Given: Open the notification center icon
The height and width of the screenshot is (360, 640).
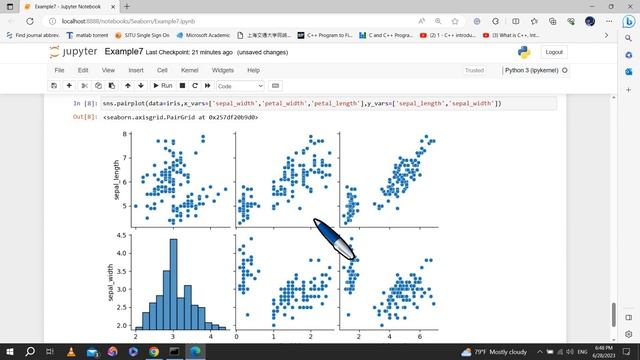Looking at the screenshot, I should pos(627,351).
